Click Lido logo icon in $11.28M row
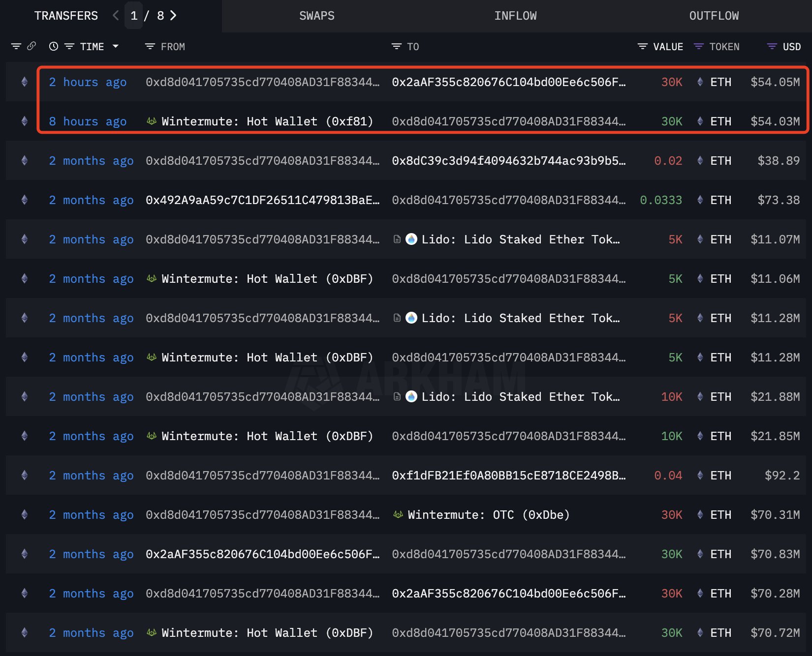Image resolution: width=812 pixels, height=656 pixels. click(411, 318)
